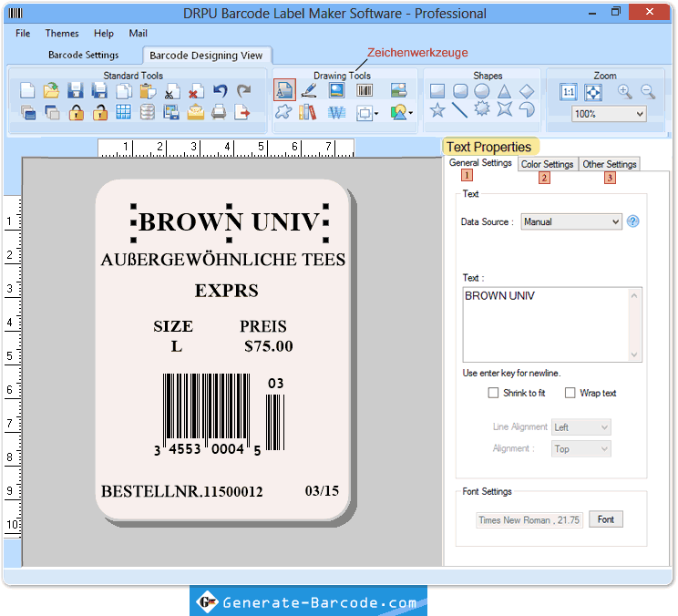The image size is (678, 616).
Task: Open the database batch processing icon
Action: (x=148, y=112)
